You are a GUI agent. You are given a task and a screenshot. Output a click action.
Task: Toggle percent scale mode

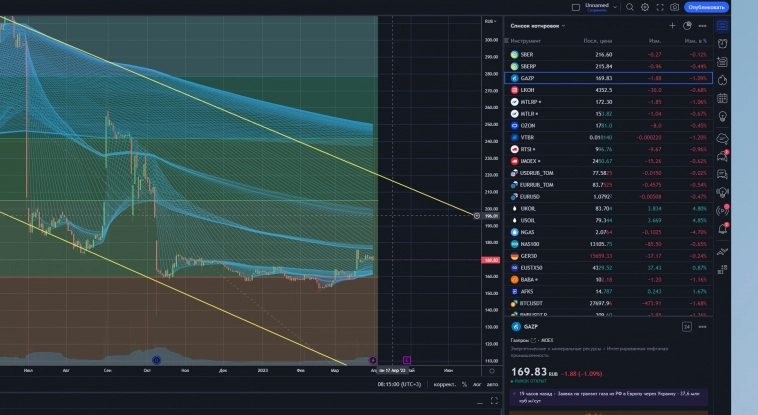click(464, 383)
